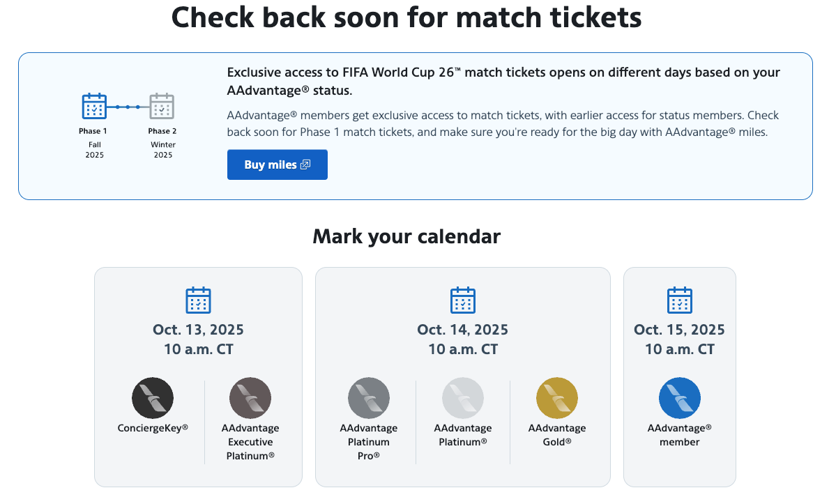The width and height of the screenshot is (836, 504).
Task: Click the Phase 2 Winter 2025 label
Action: coord(162,143)
